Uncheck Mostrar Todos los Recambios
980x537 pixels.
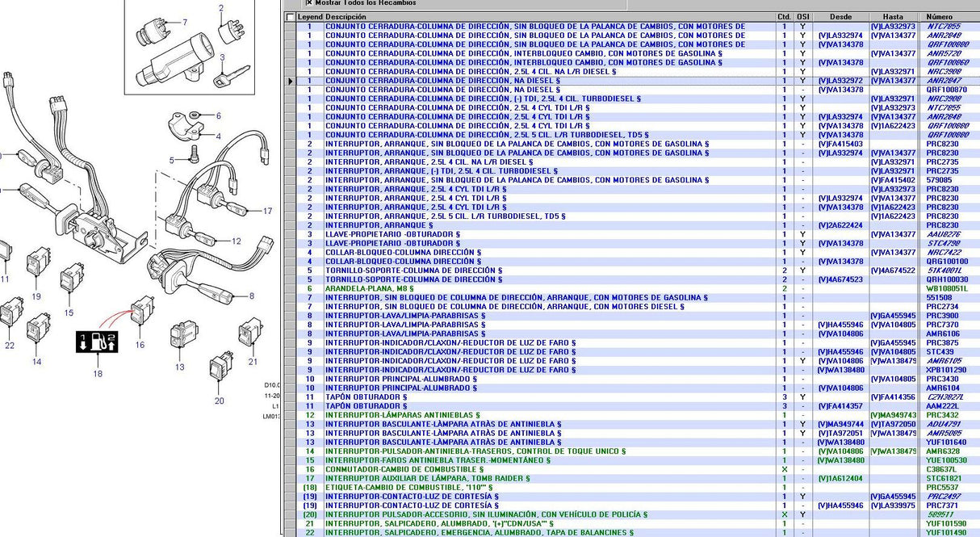point(308,2)
